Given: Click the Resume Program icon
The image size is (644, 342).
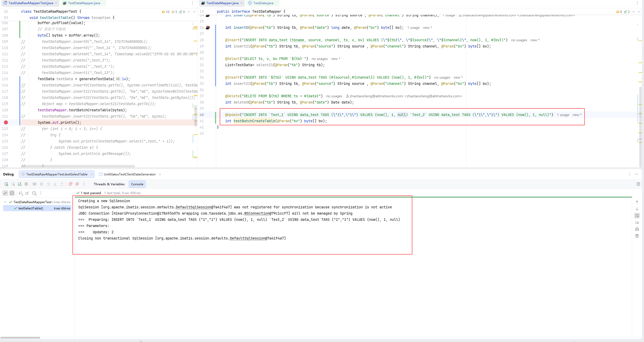Looking at the screenshot, I should coord(35,184).
